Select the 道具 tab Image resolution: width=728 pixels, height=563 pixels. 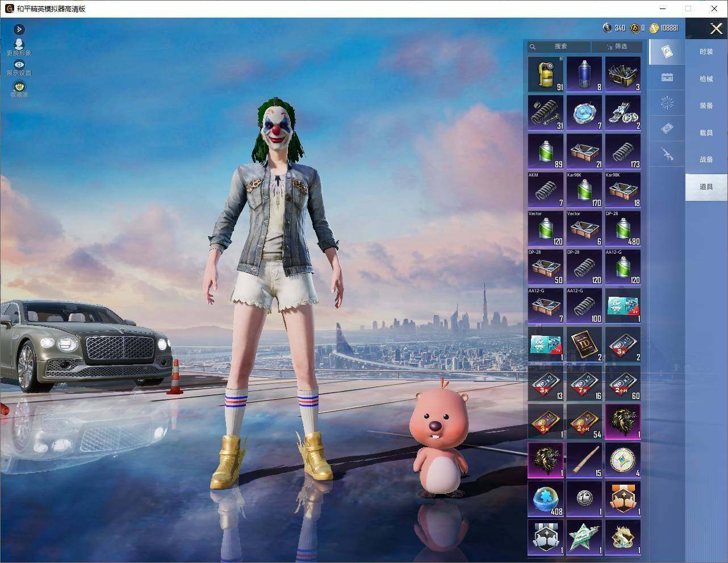(706, 187)
